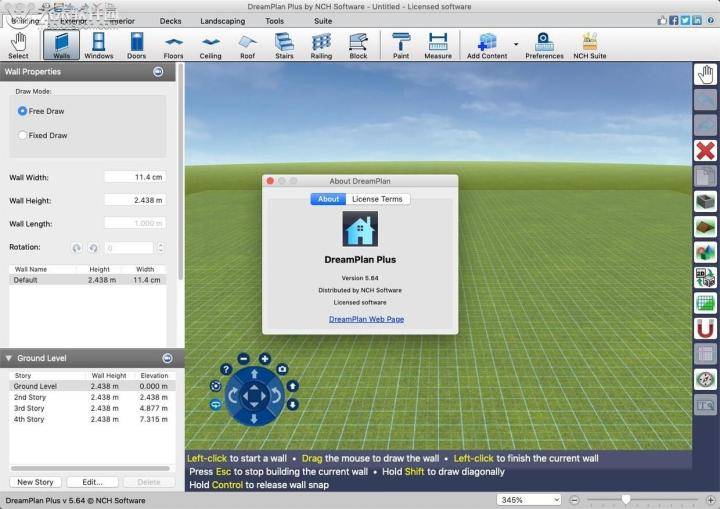Open the Landscaping tab
720x509 pixels.
click(222, 20)
